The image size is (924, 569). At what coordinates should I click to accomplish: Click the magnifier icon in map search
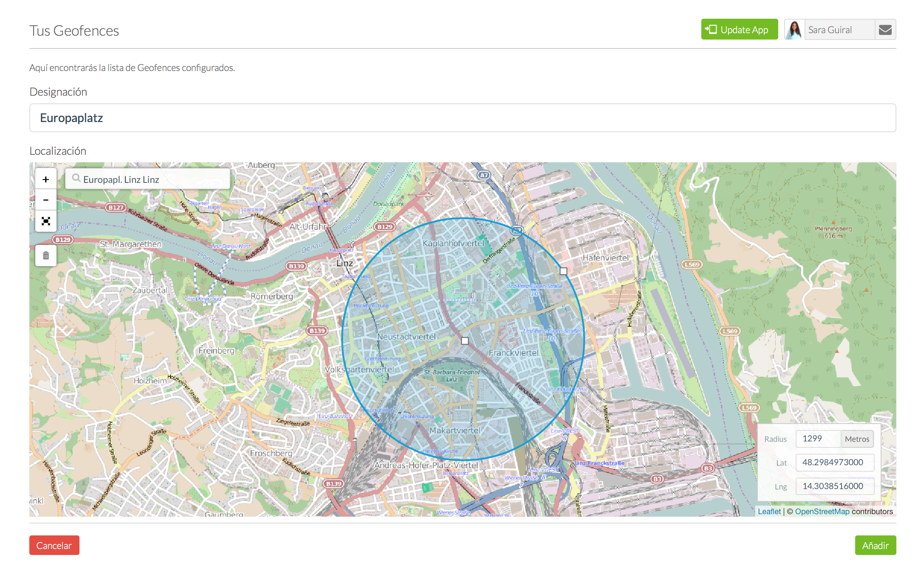pos(76,178)
